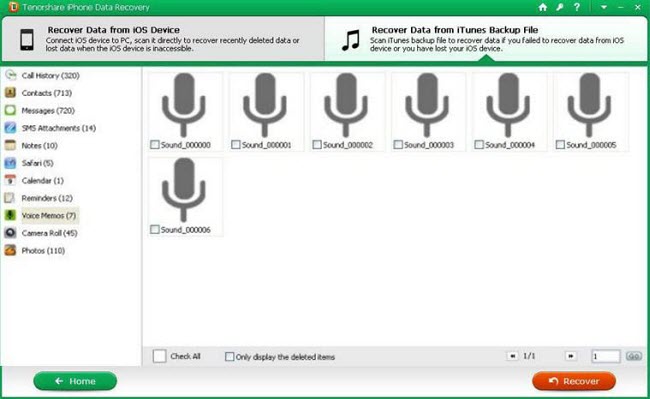Image resolution: width=650 pixels, height=399 pixels.
Task: Open SMS Attachments (14) category
Action: coord(59,128)
